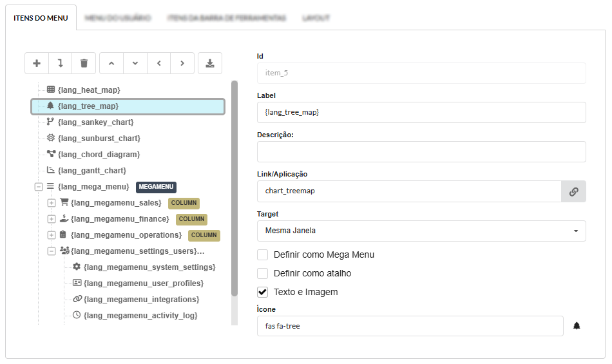Select {lang_chord_diagram} tree item
Image resolution: width=612 pixels, height=364 pixels.
(x=99, y=155)
